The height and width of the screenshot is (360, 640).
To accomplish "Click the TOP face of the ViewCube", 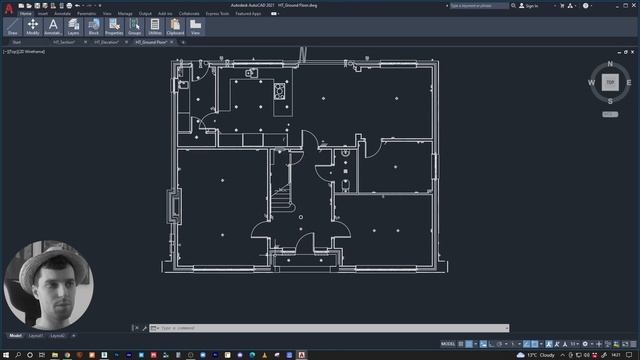I will (x=610, y=82).
